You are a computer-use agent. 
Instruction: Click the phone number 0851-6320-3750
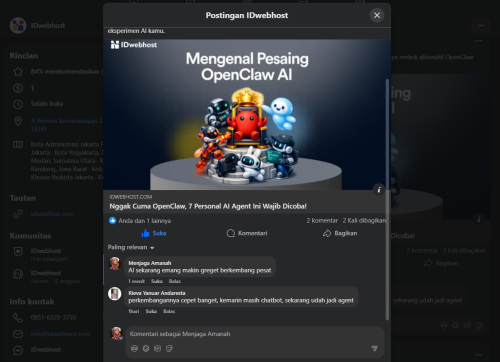(53, 317)
